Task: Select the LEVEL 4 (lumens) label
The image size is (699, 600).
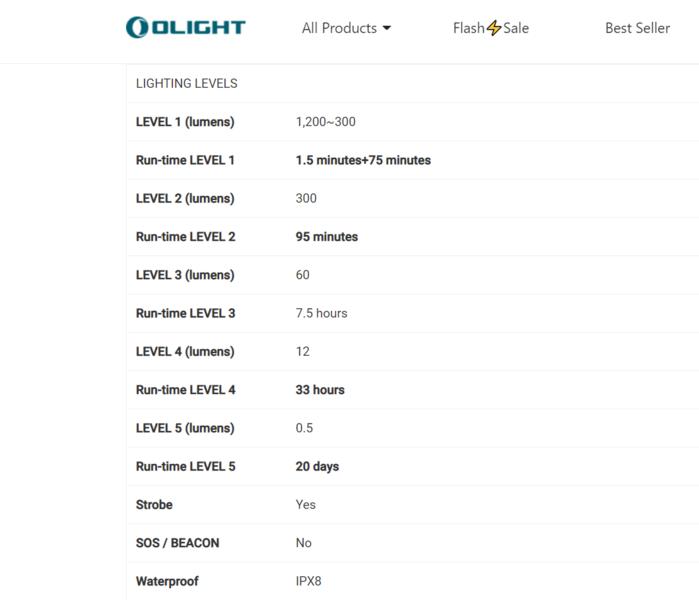Action: click(x=185, y=352)
